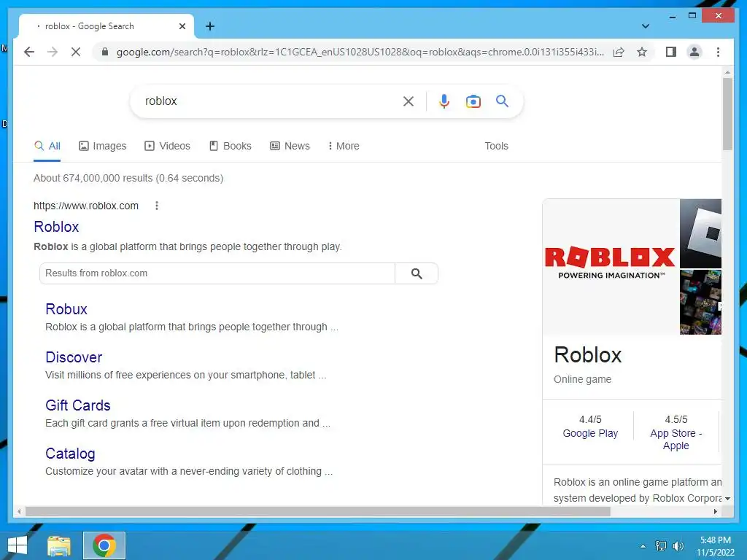
Task: Show hidden system tray icons
Action: click(643, 546)
